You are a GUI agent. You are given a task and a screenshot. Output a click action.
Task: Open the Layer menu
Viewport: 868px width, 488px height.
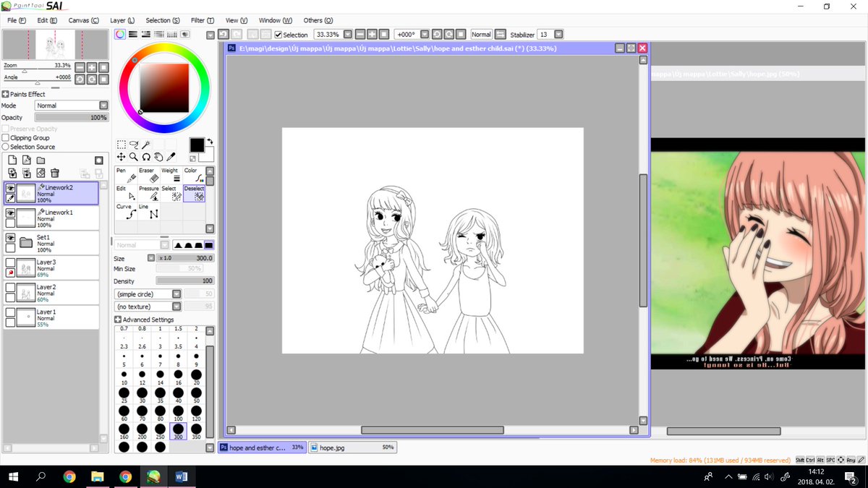coord(122,20)
